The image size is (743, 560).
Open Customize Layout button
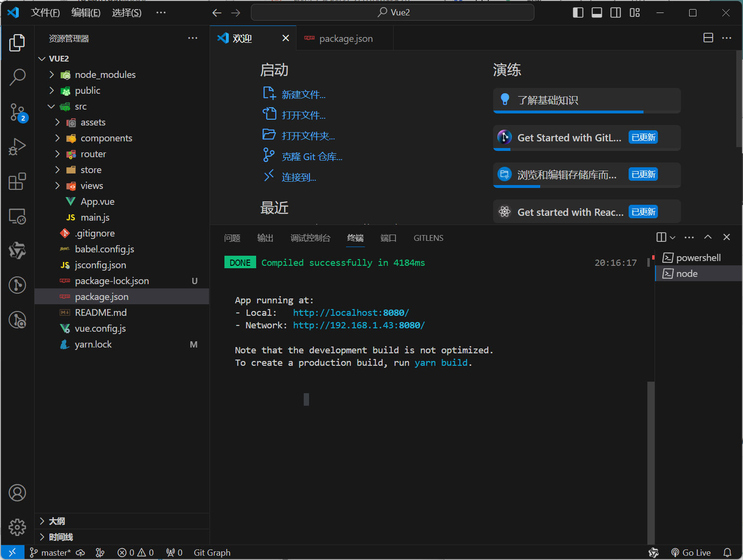tap(635, 12)
